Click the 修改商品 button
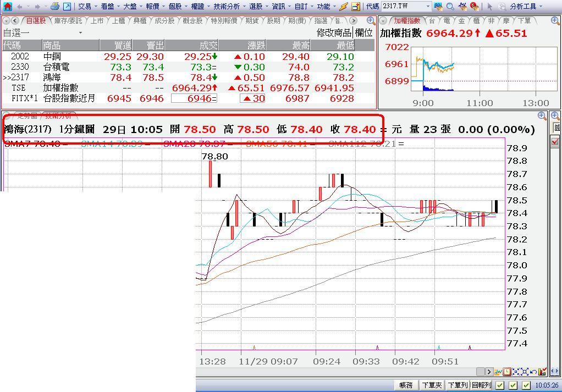 [334, 32]
